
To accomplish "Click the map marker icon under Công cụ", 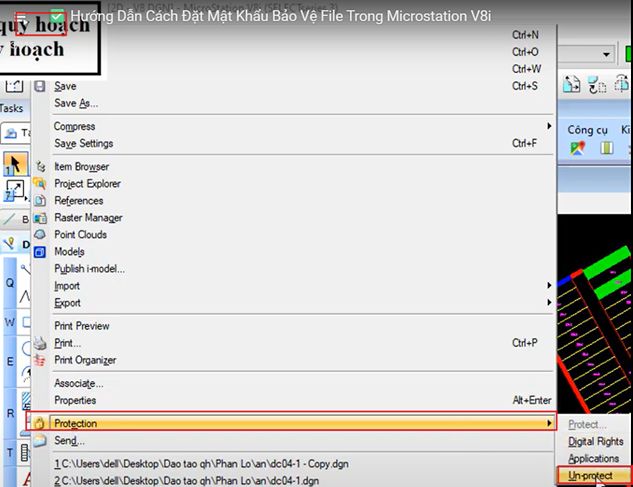I will [577, 148].
